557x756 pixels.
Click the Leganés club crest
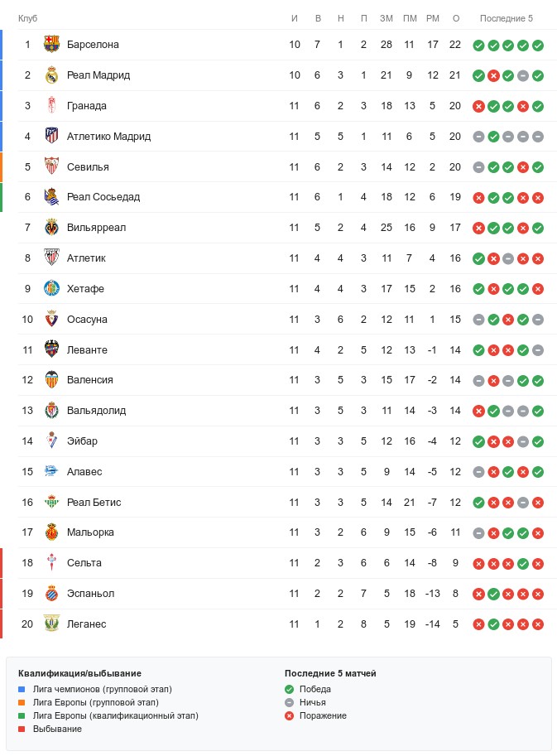tap(51, 624)
